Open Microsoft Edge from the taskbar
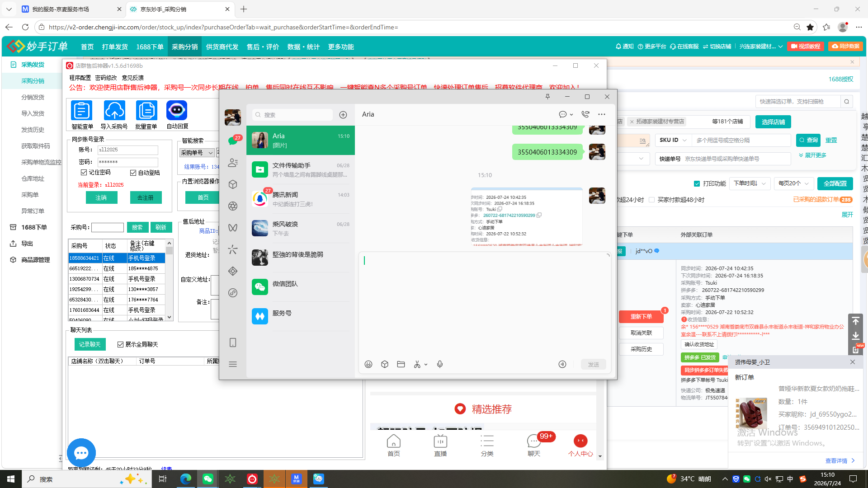Image resolution: width=868 pixels, height=488 pixels. click(186, 479)
